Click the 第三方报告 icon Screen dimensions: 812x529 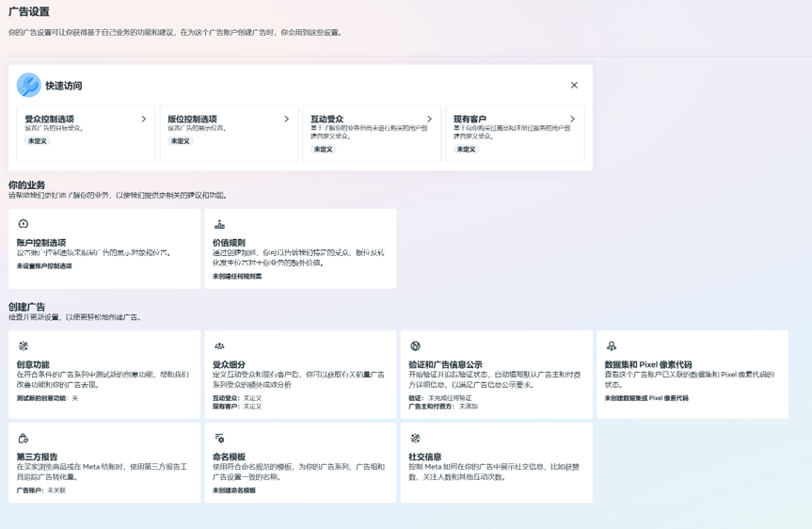point(24,439)
